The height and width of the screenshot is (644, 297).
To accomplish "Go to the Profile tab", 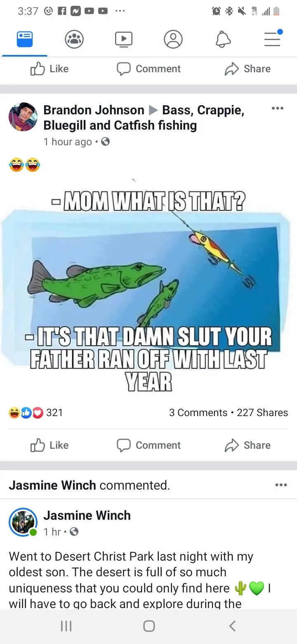I will point(173,40).
